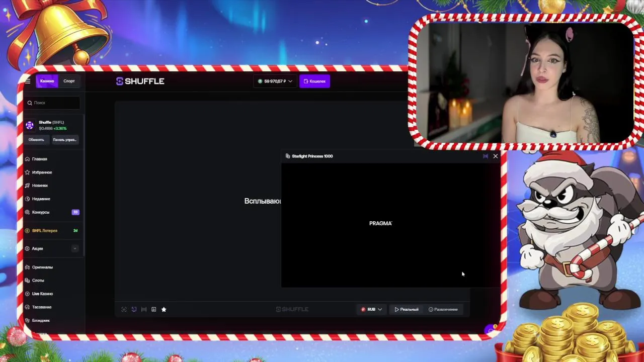The image size is (644, 362).
Task: Click the 33 badge beside Конкурсы
Action: (75, 212)
